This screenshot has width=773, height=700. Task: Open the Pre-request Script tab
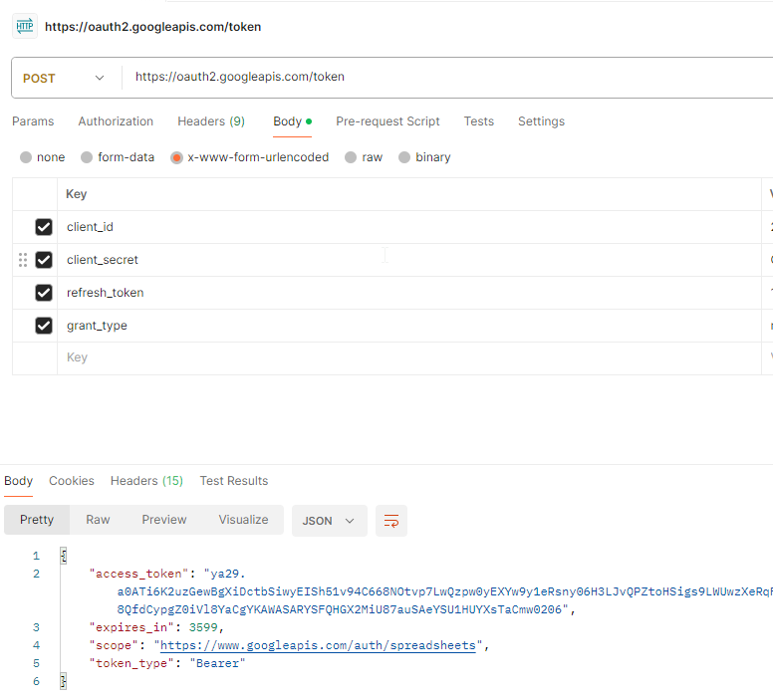[387, 121]
